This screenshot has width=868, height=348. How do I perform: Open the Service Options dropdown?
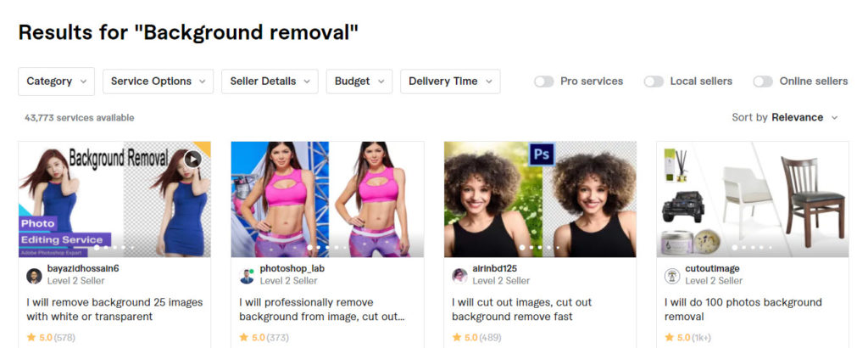[158, 81]
